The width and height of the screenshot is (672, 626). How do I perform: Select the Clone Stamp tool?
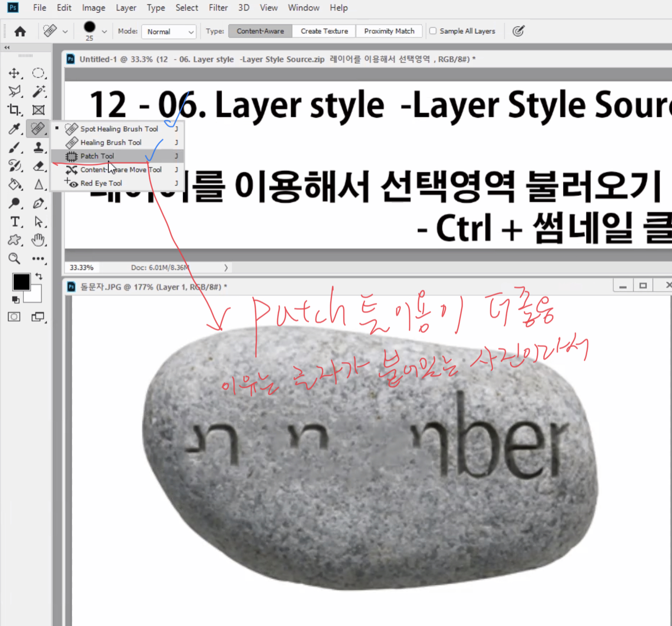coord(38,148)
